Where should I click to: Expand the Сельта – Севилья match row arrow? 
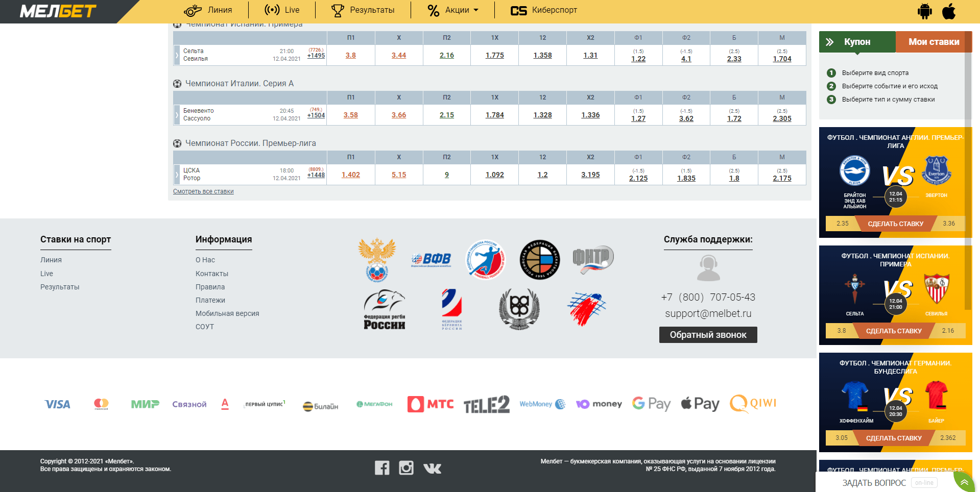point(177,55)
